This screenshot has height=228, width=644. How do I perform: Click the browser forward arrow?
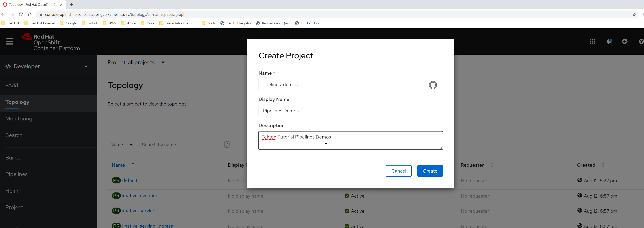(12, 14)
